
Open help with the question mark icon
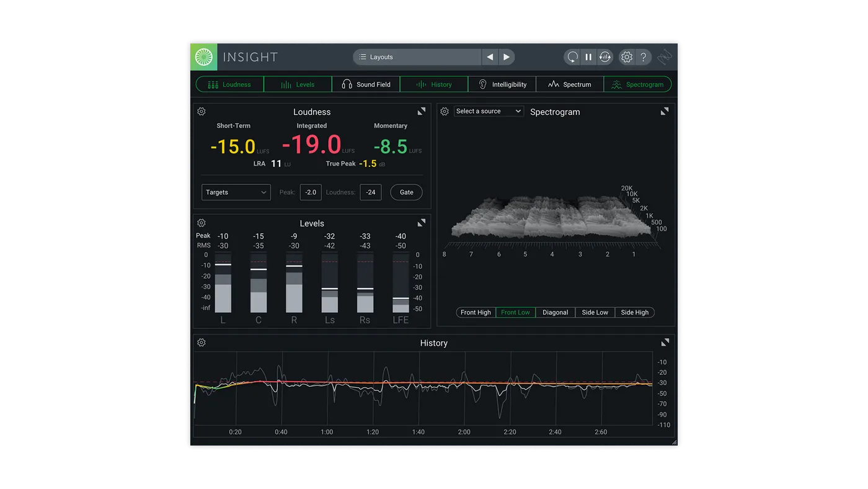[x=644, y=57]
